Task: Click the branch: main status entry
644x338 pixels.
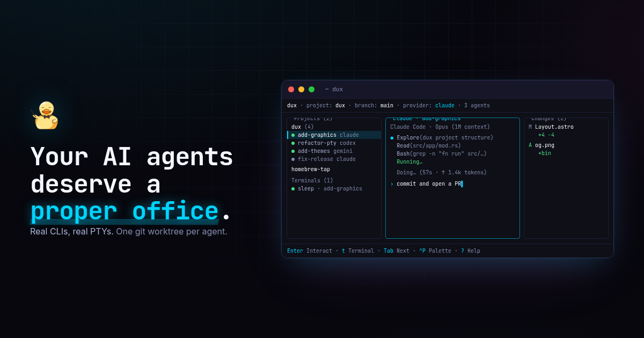Action: [x=374, y=106]
